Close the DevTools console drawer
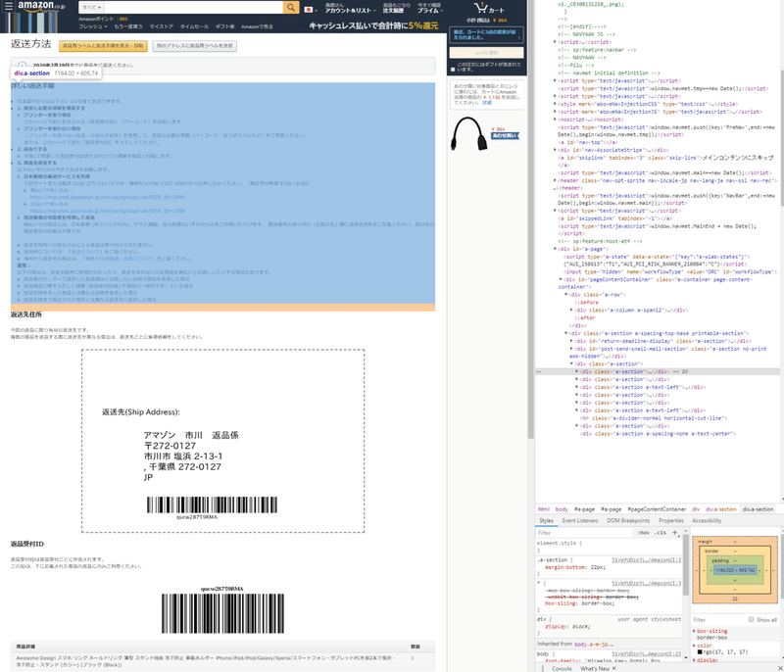784x672 pixels. [x=780, y=668]
